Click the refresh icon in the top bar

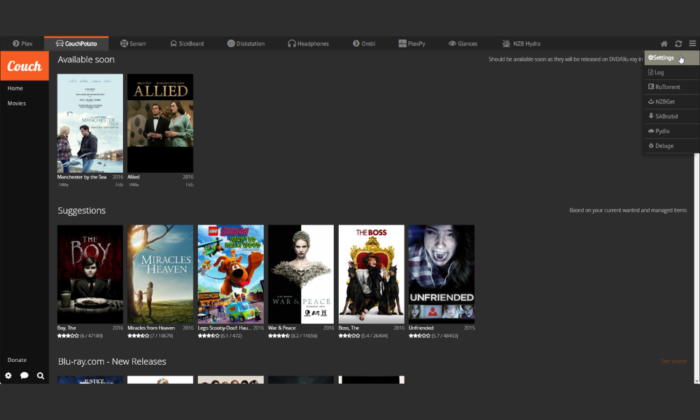678,43
